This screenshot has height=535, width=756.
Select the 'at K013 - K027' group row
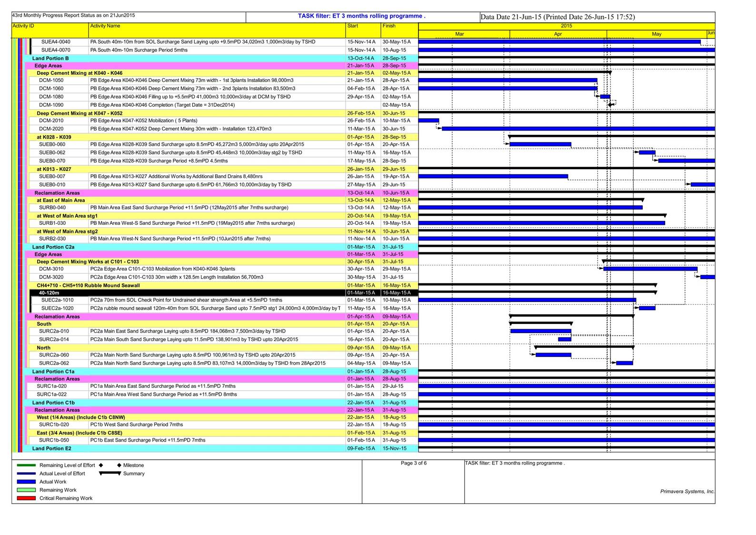point(223,169)
